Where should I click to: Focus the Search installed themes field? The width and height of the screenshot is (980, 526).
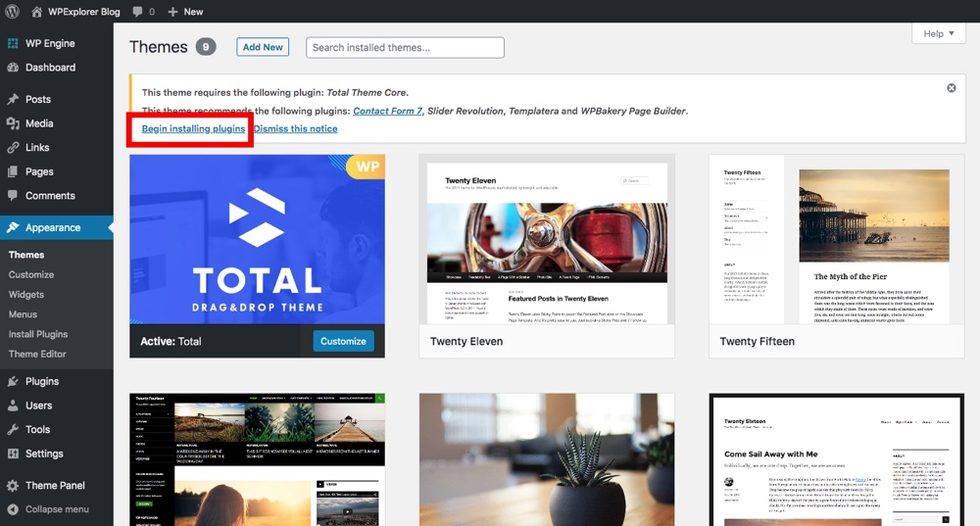[x=405, y=47]
